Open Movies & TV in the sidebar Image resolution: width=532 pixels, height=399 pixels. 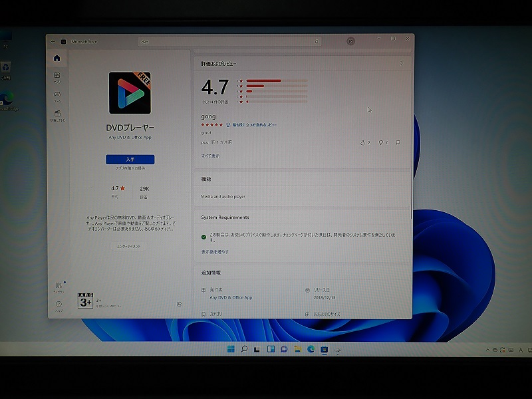(57, 115)
